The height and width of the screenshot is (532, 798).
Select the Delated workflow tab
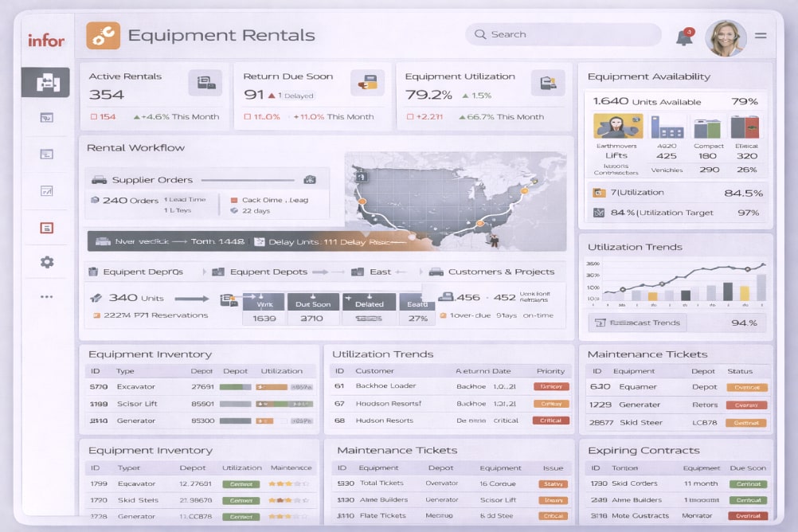point(369,303)
